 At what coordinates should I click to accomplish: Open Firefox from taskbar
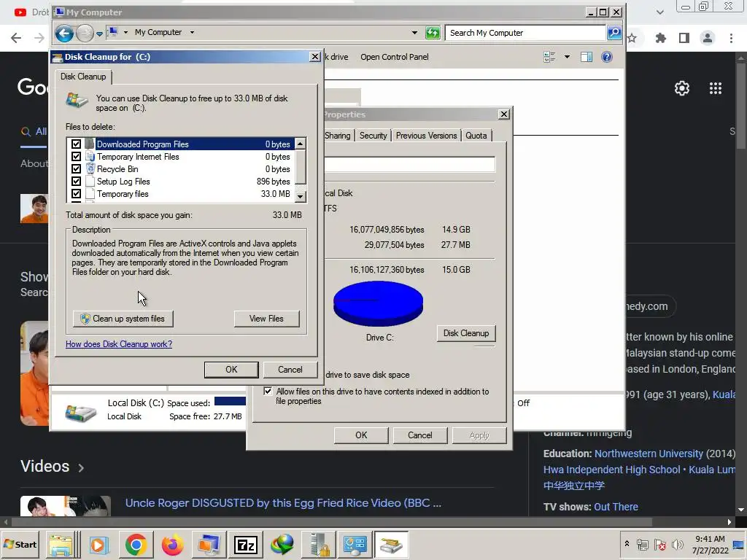click(172, 545)
